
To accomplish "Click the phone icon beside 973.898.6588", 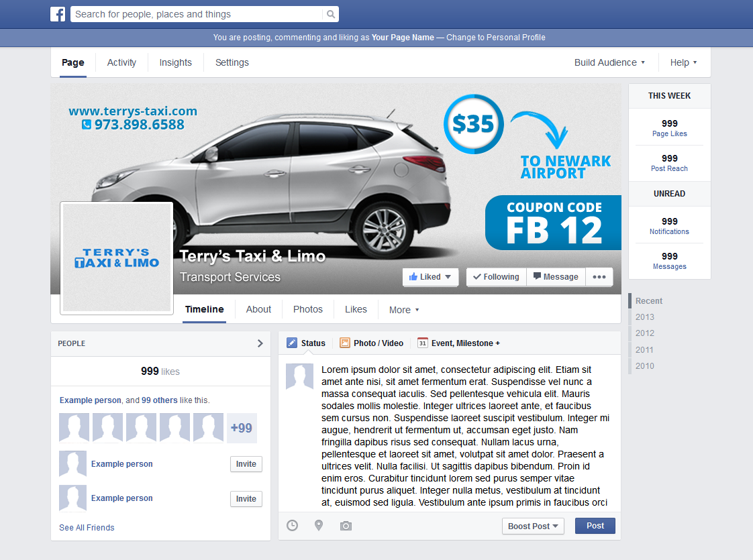I will pyautogui.click(x=87, y=125).
